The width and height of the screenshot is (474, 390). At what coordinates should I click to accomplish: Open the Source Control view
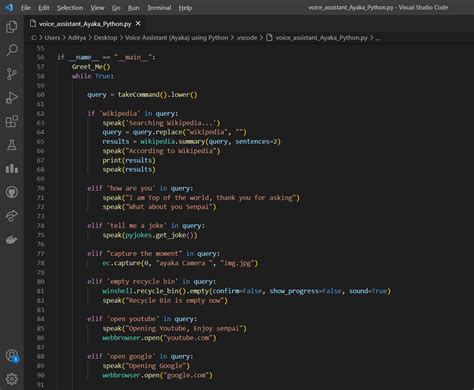[12, 74]
